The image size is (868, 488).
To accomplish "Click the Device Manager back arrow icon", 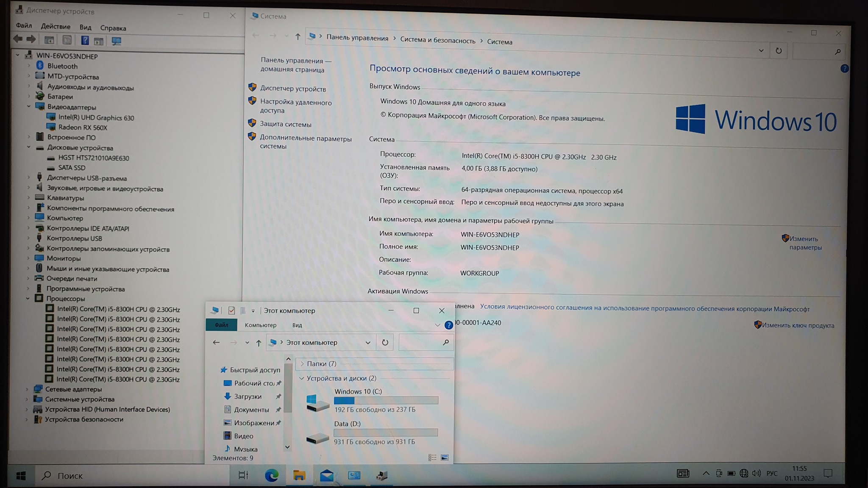I will point(18,39).
